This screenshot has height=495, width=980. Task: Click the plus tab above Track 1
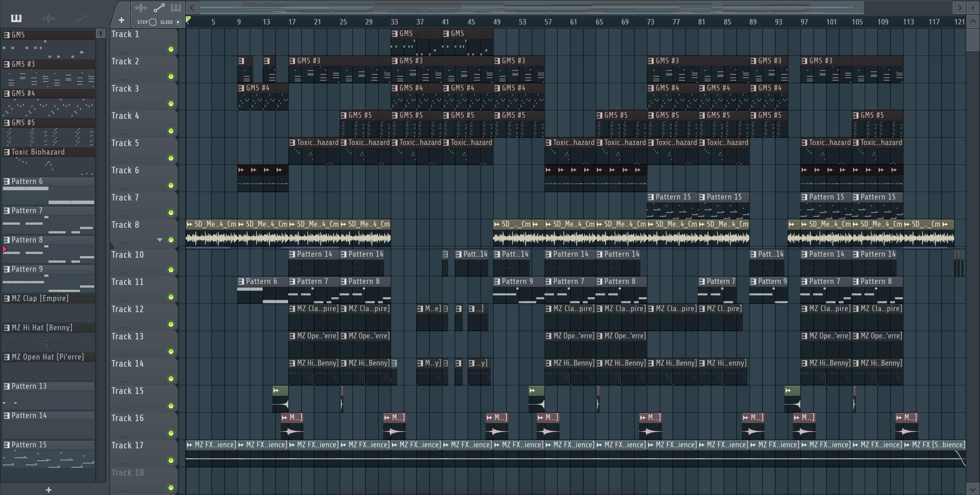point(121,20)
